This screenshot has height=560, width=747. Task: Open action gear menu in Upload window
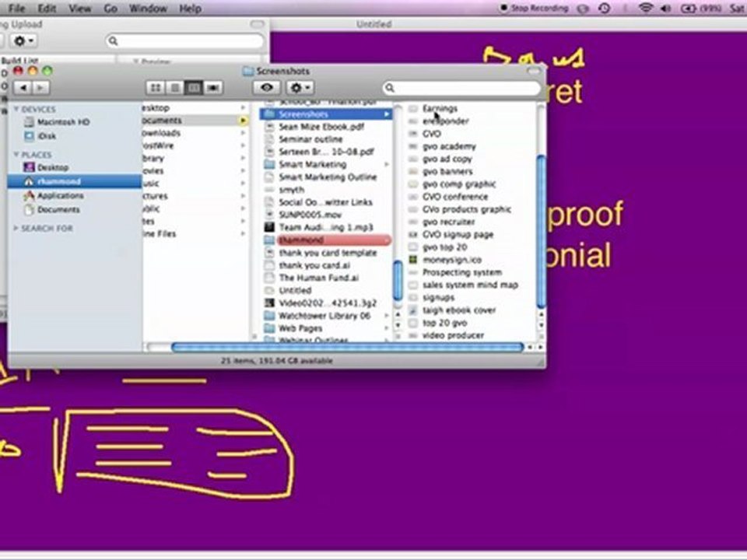pyautogui.click(x=22, y=41)
